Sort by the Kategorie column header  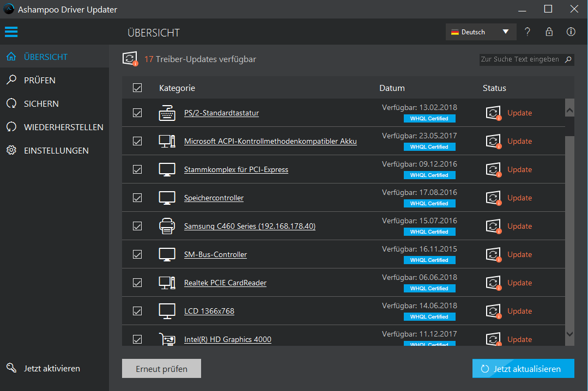(x=177, y=88)
